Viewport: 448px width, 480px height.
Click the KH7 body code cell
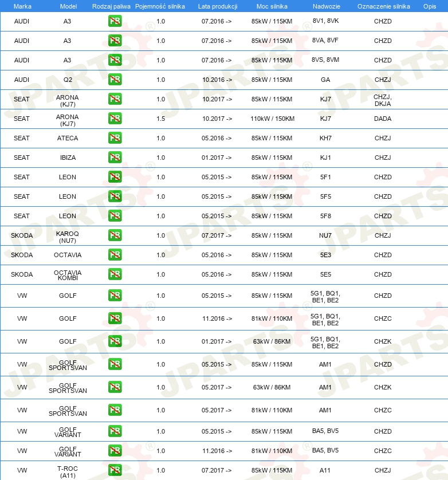tap(325, 138)
